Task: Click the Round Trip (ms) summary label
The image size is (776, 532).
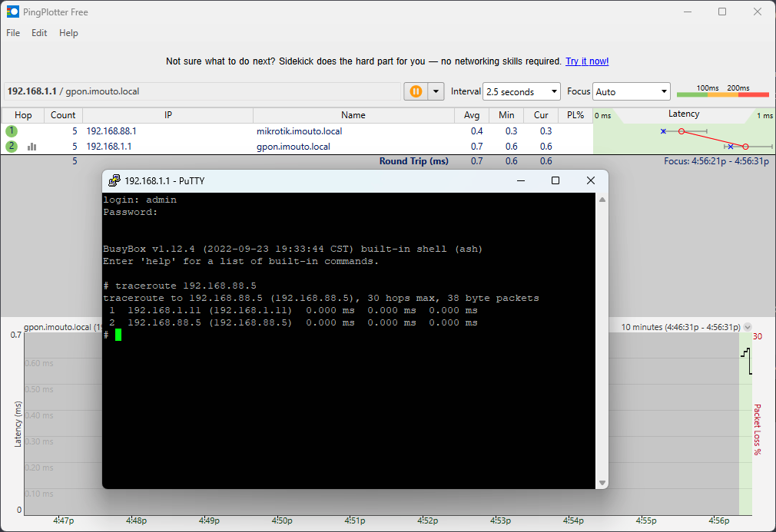Action: pos(413,161)
